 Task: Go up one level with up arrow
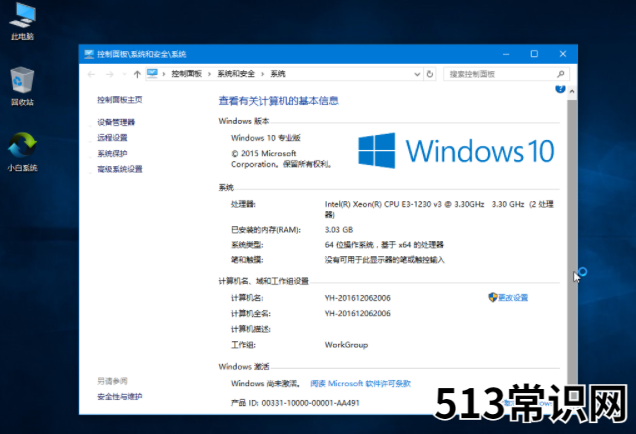(137, 74)
